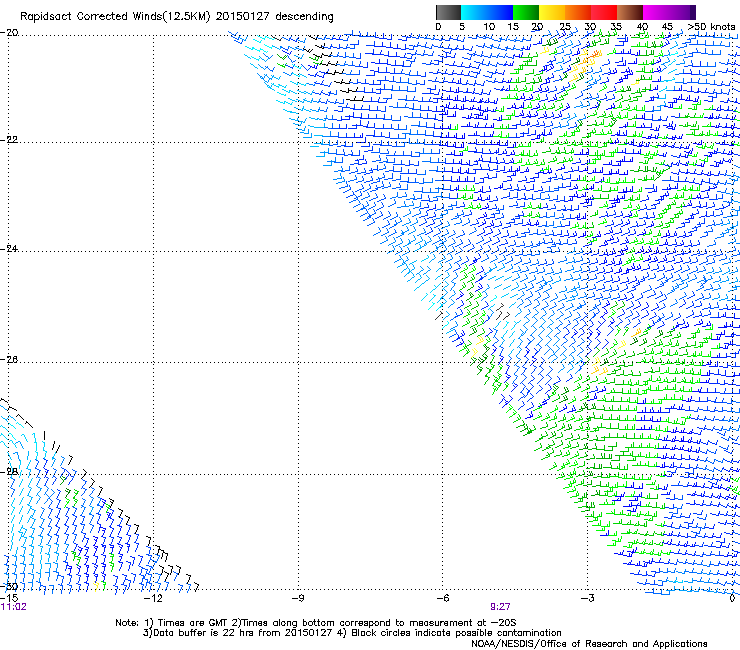740x650 pixels.
Task: Click the gray 0-5 knots color swatch
Action: point(448,12)
